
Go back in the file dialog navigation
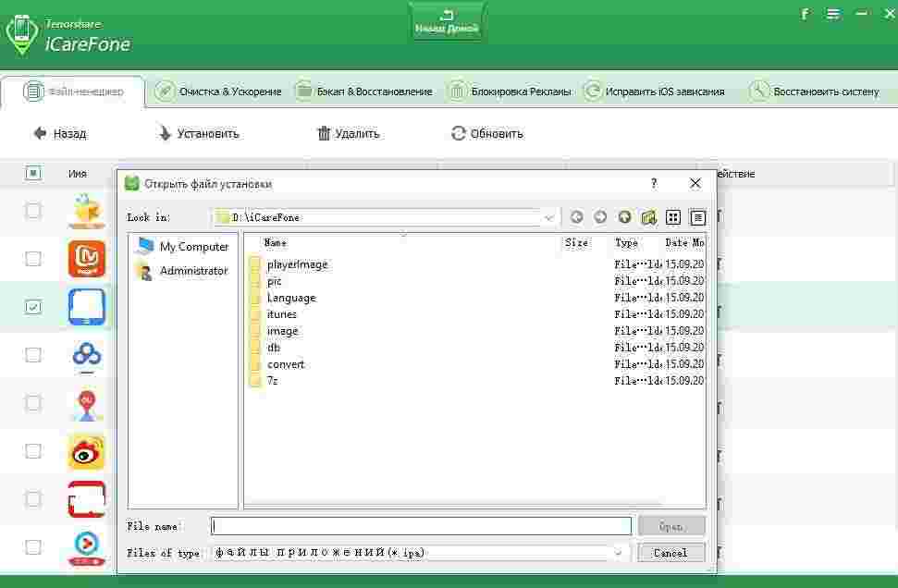(577, 217)
